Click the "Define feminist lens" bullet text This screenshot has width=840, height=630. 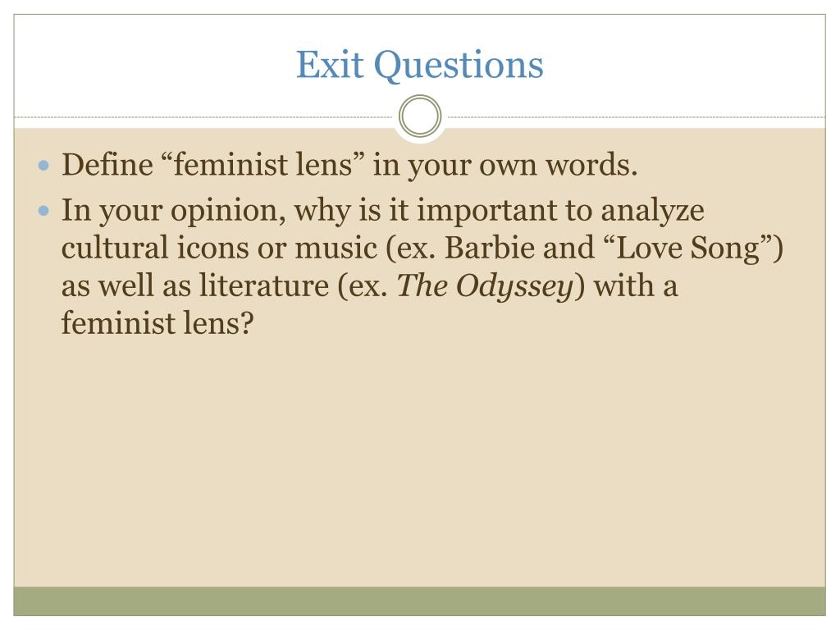[x=349, y=164]
